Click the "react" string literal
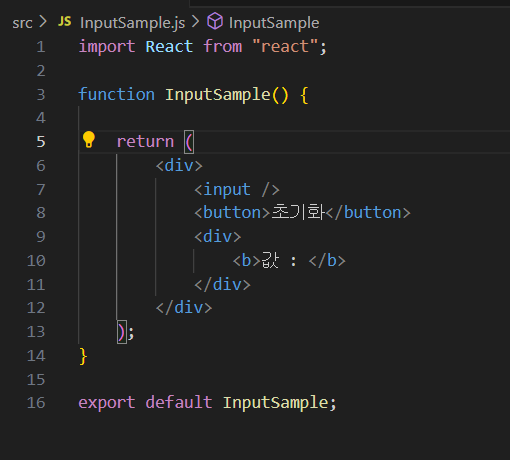This screenshot has height=460, width=510. click(x=285, y=46)
